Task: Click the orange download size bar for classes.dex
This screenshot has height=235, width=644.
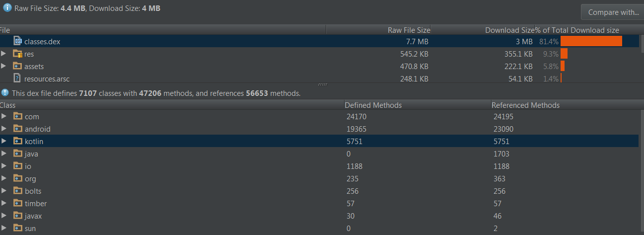Action: pyautogui.click(x=591, y=41)
